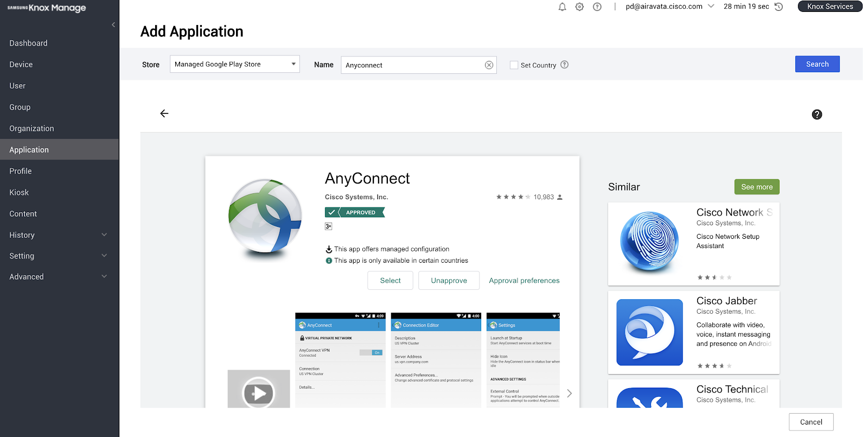The image size is (868, 437).
Task: Click the Samsung Knox Manage logo
Action: pos(47,8)
